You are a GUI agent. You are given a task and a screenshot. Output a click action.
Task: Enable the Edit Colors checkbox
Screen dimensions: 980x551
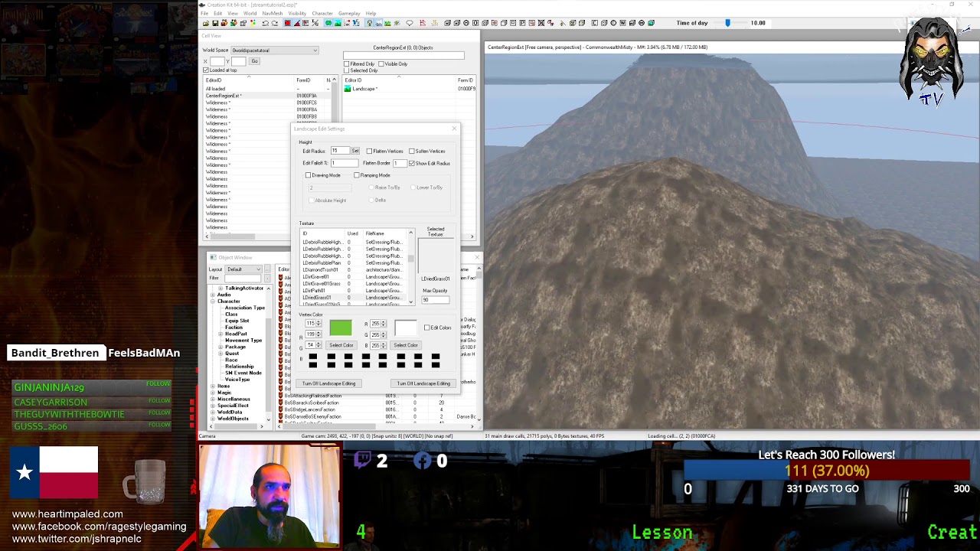(x=427, y=328)
